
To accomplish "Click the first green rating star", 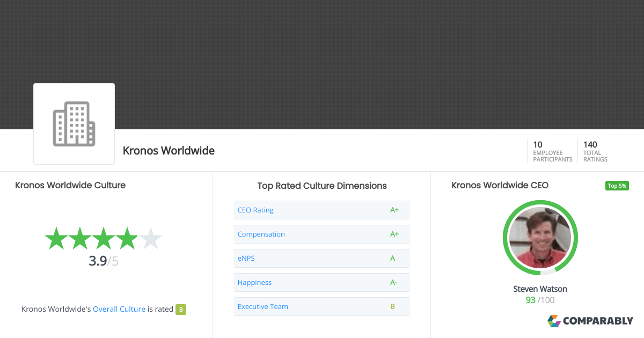I will (x=55, y=238).
